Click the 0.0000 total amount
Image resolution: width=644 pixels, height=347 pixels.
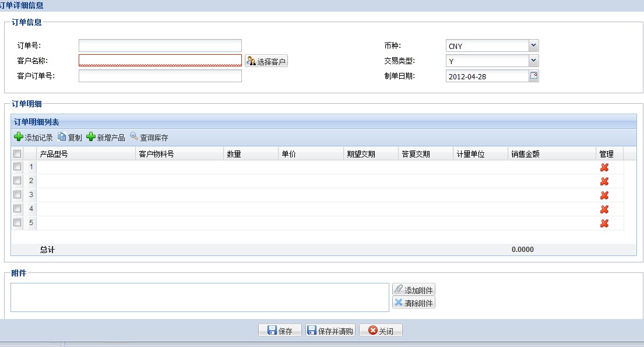[522, 250]
